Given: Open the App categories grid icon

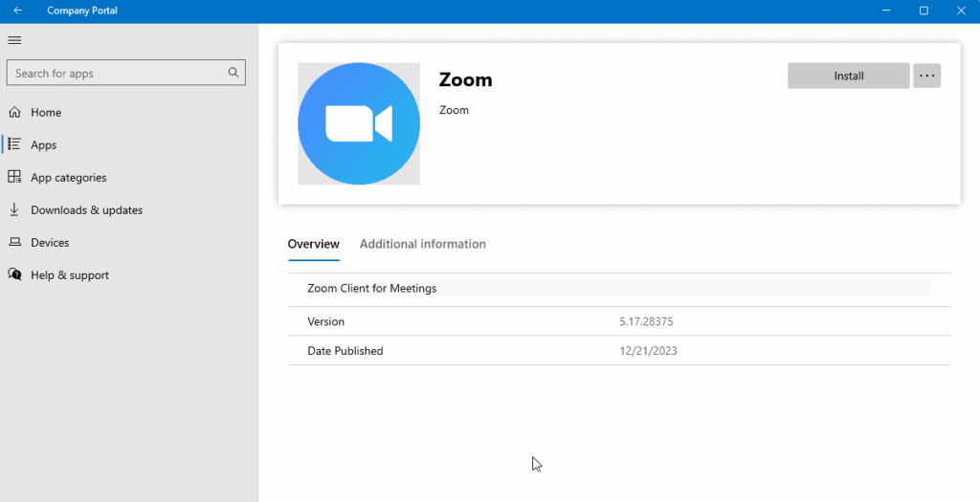Looking at the screenshot, I should click(14, 178).
